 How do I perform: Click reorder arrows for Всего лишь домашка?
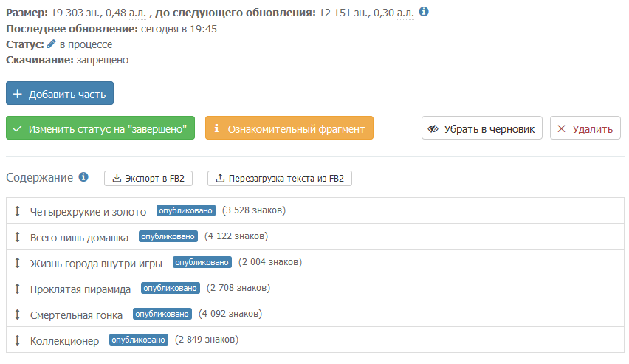click(x=18, y=237)
